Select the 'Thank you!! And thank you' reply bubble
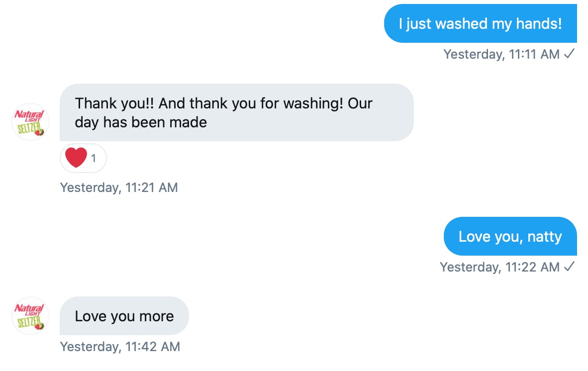588x371 pixels. click(236, 112)
